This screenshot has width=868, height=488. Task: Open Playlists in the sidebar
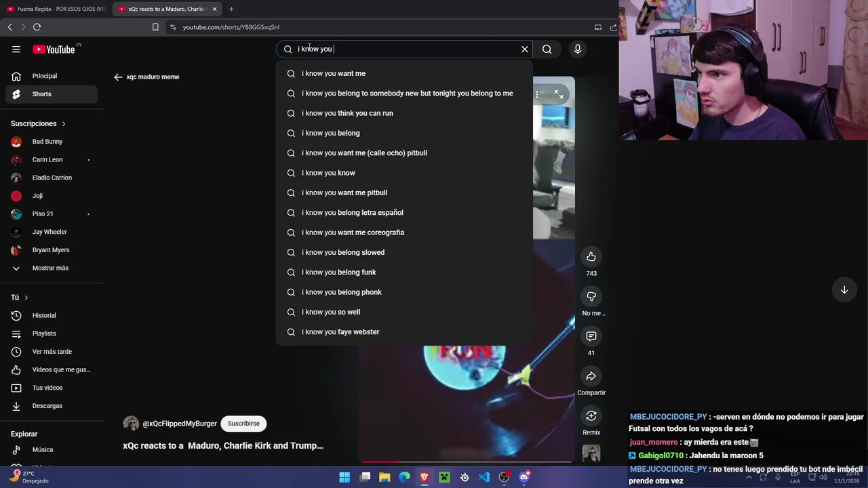(52, 333)
